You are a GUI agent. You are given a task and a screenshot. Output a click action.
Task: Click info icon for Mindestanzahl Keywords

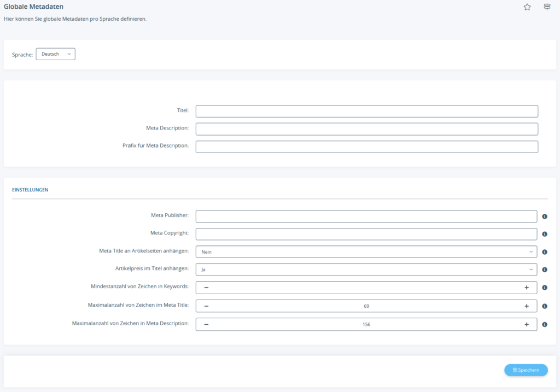click(545, 288)
